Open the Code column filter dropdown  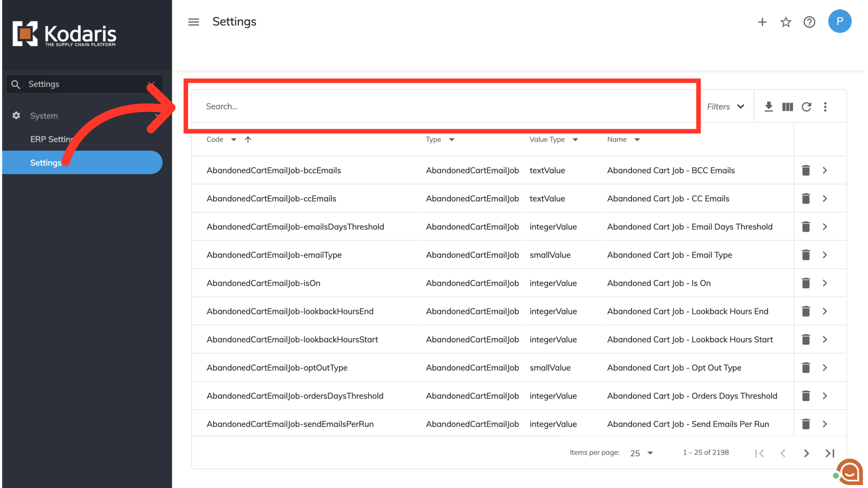pos(234,140)
